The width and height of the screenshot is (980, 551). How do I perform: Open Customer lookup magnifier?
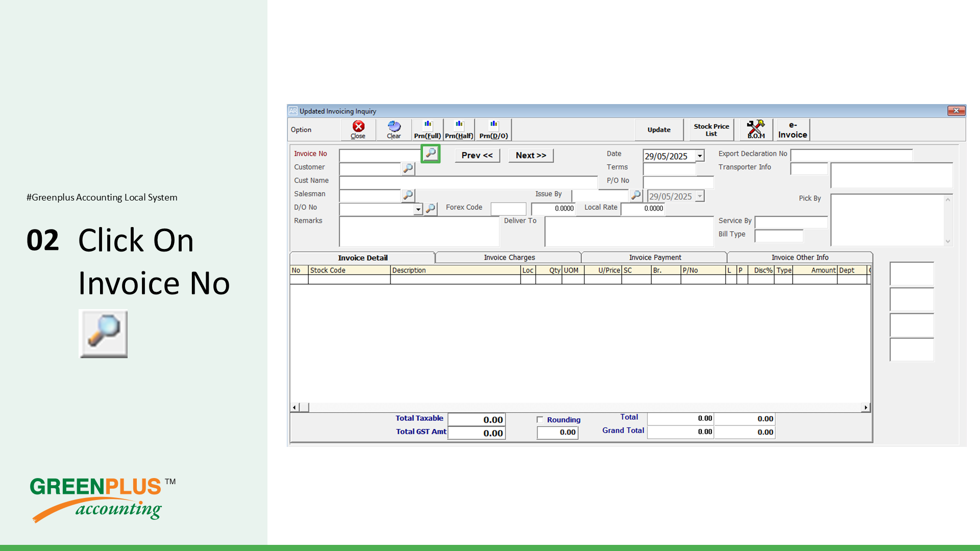408,168
